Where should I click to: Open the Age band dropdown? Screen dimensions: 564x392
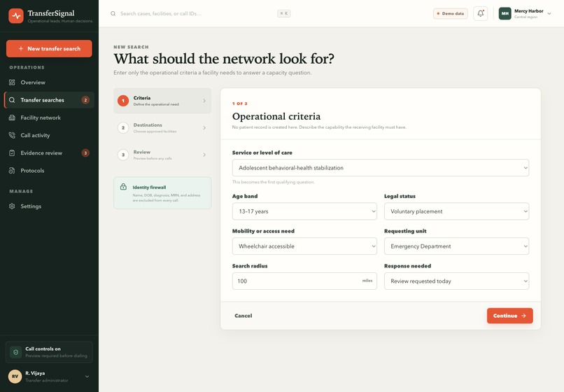pos(304,211)
